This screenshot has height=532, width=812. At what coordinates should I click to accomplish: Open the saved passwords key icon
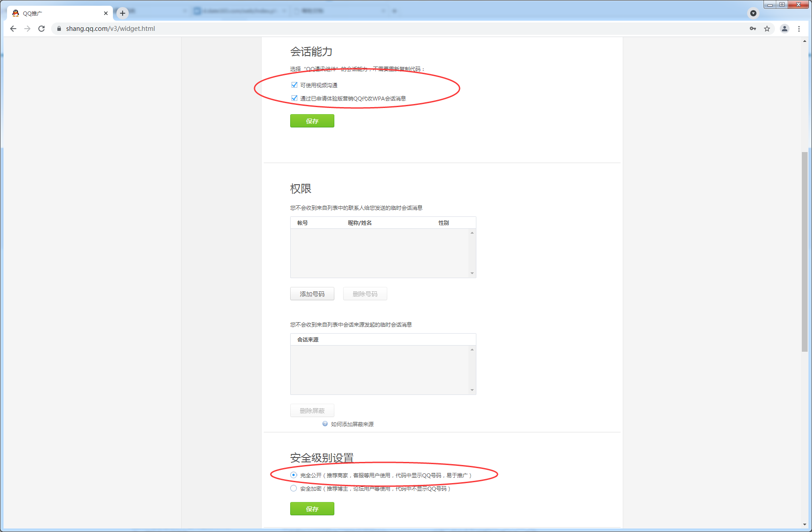753,29
